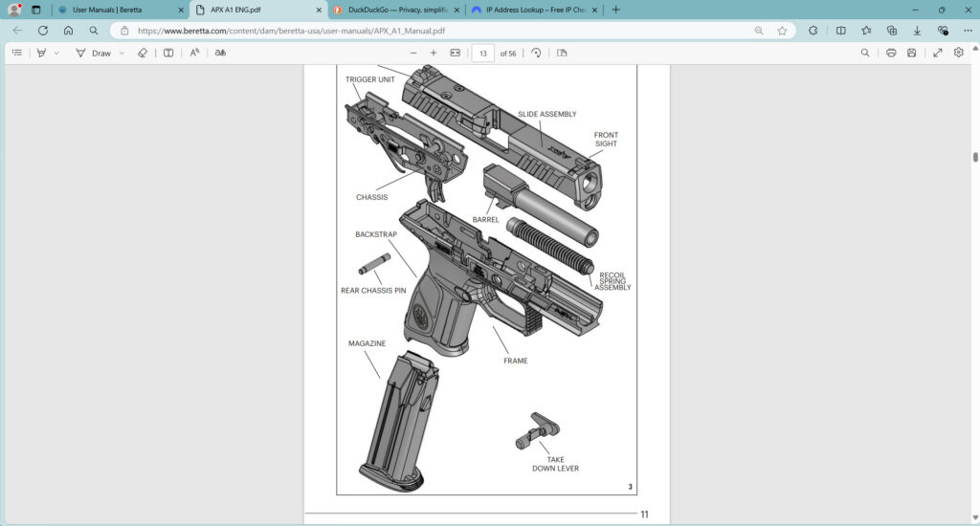Viewport: 980px width, 526px height.
Task: Close the APX A1 ENG.pdf tab
Action: [x=319, y=10]
